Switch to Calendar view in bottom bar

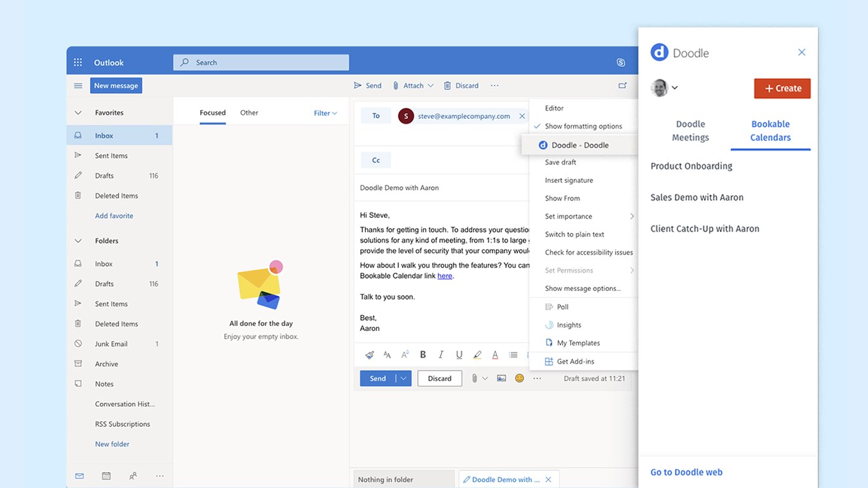106,476
